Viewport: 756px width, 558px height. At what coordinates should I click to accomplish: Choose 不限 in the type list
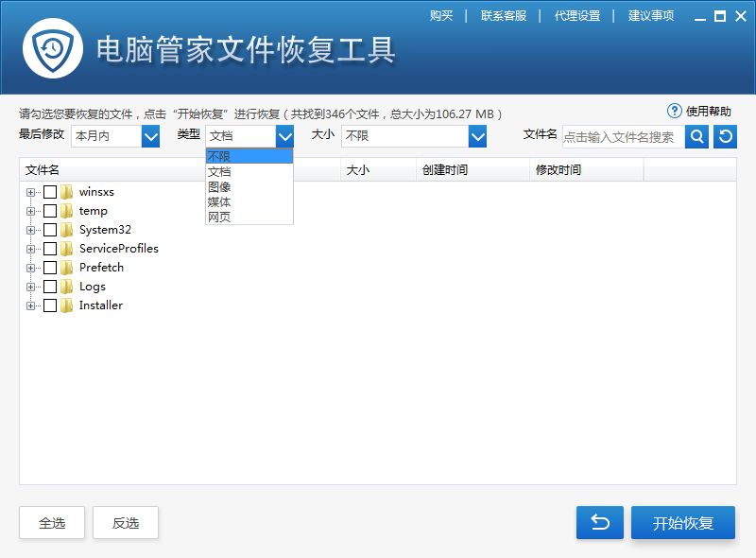pyautogui.click(x=249, y=156)
